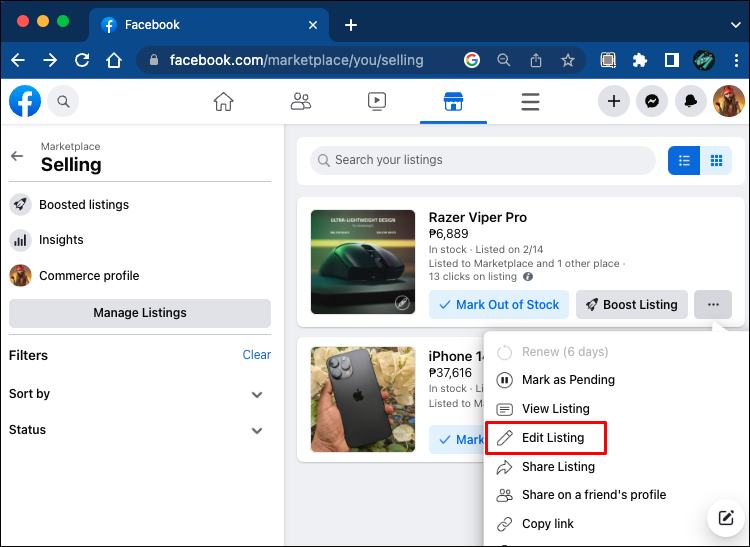
Task: Toggle Razer Viper Pro more options button
Action: 713,305
